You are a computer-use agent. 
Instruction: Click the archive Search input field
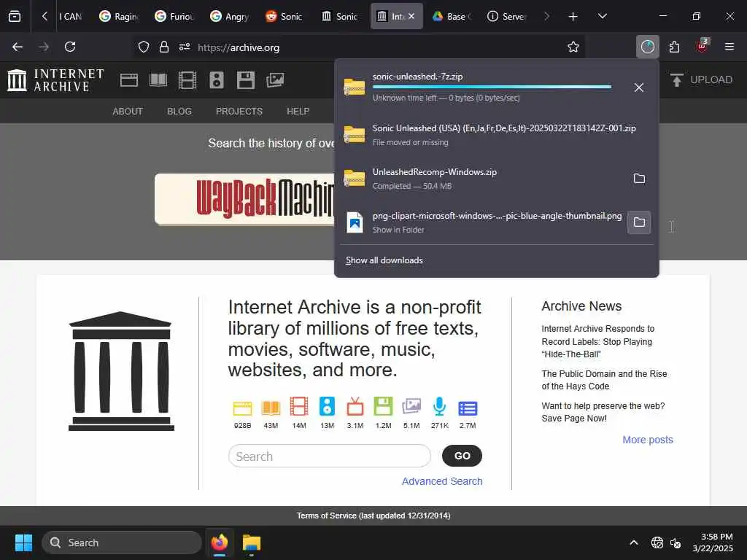pyautogui.click(x=330, y=456)
